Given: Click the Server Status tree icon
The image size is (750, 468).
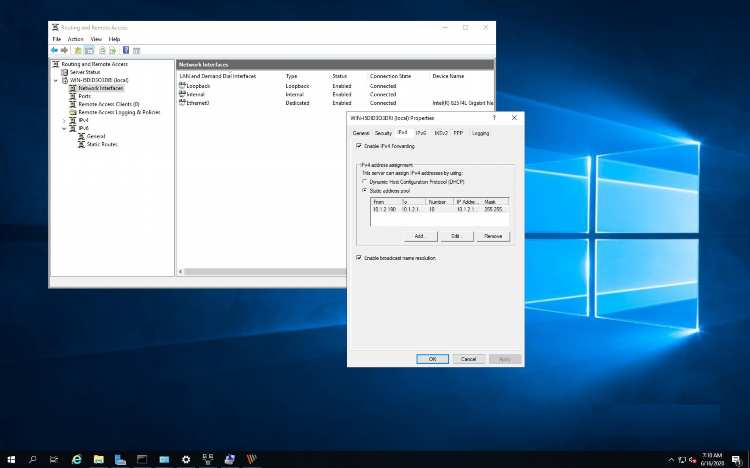Looking at the screenshot, I should (x=65, y=72).
